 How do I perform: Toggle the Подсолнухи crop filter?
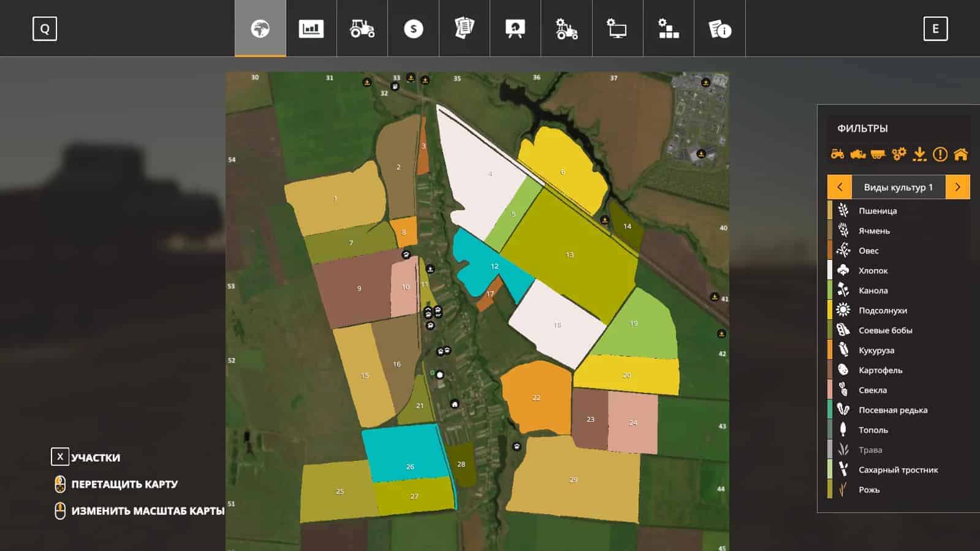(882, 311)
